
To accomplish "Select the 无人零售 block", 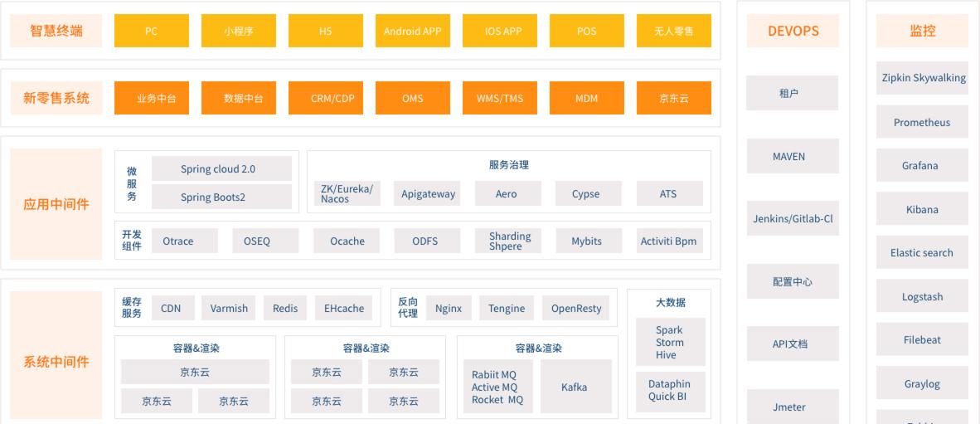I will point(673,31).
